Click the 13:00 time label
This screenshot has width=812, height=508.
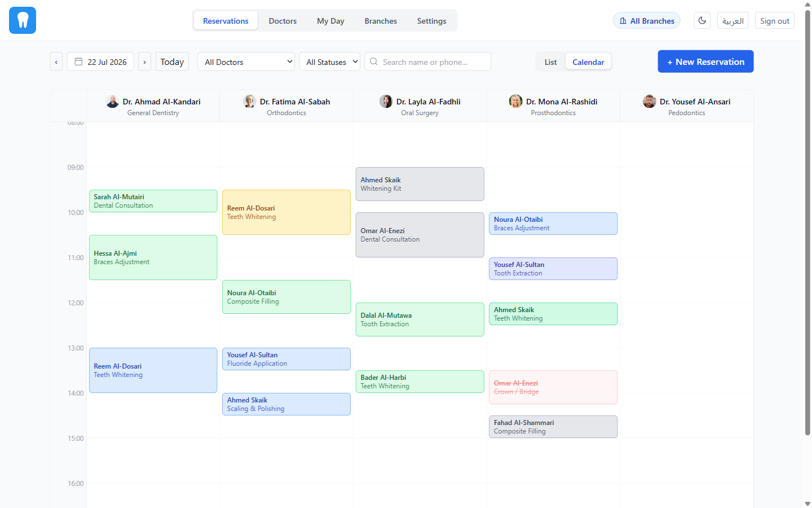(x=76, y=348)
